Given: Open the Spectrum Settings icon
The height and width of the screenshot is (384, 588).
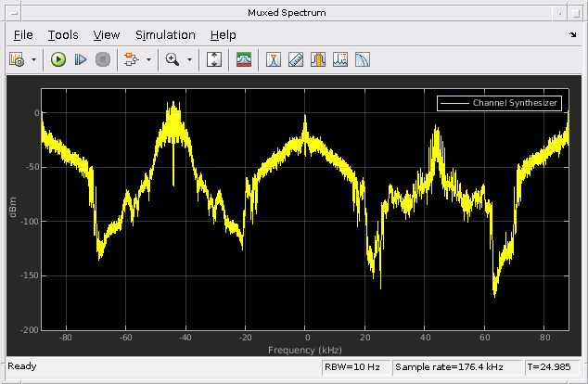Looking at the screenshot, I should (x=243, y=59).
